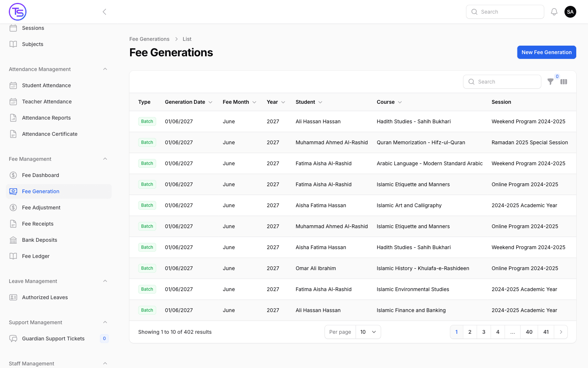This screenshot has height=368, width=588.
Task: Click the Student Attendance calendar icon
Action: (x=13, y=85)
